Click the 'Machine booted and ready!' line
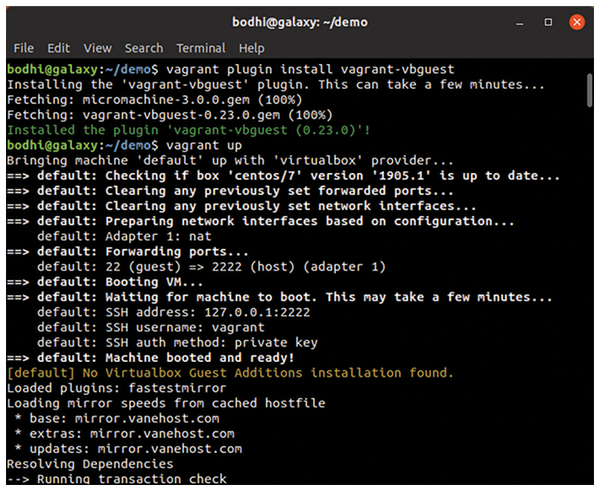The image size is (600, 491). click(200, 358)
